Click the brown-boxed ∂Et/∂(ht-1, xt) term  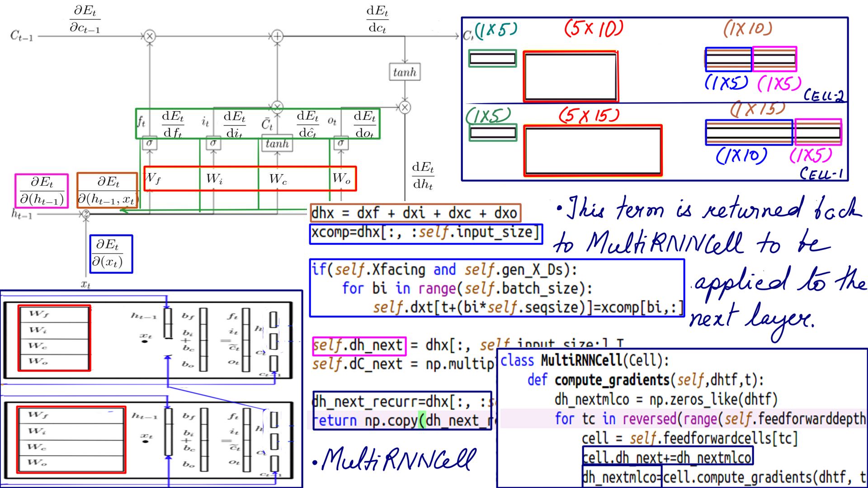pos(107,190)
